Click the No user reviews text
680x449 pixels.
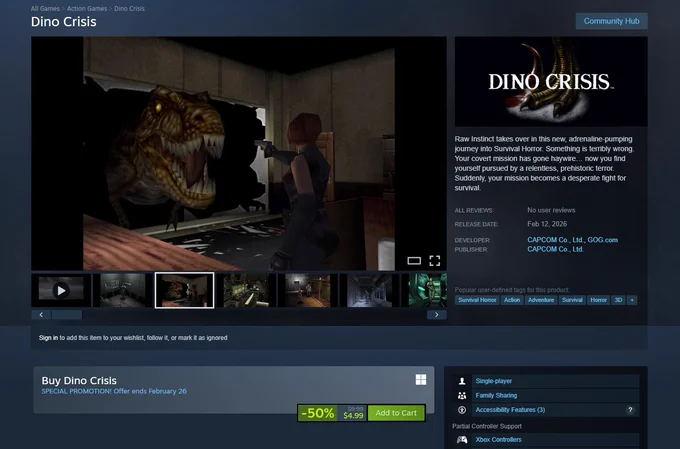[551, 210]
